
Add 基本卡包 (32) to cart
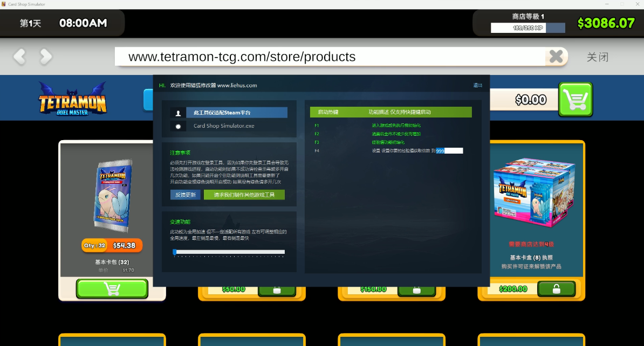coord(112,288)
